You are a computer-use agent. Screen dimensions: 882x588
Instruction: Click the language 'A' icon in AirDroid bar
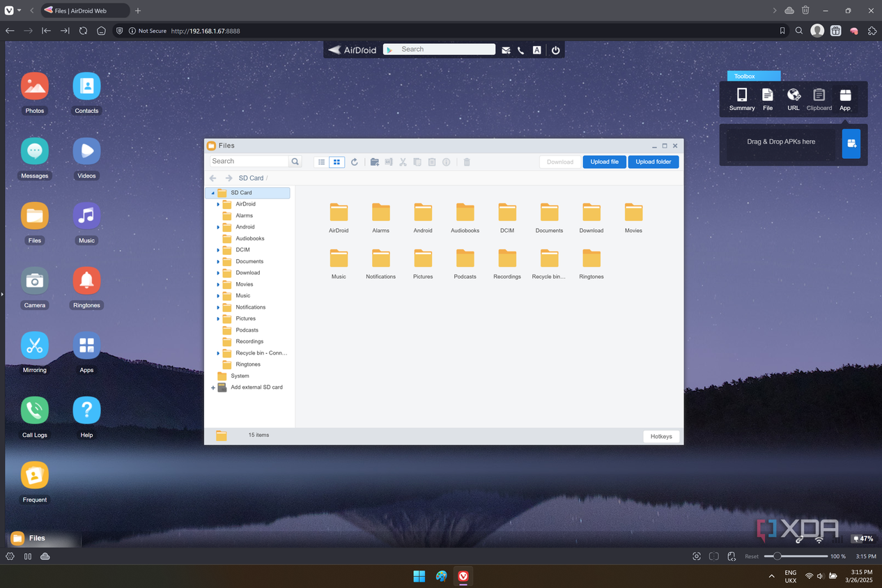[536, 50]
